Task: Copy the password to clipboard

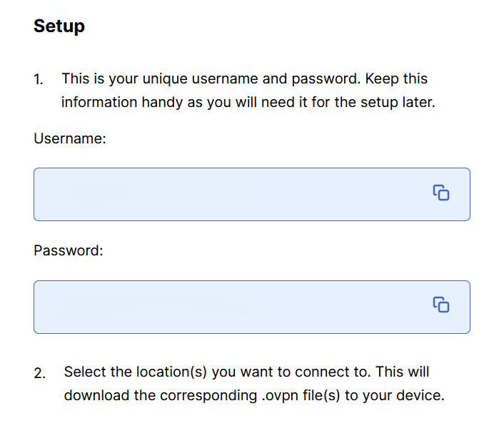Action: (x=441, y=305)
